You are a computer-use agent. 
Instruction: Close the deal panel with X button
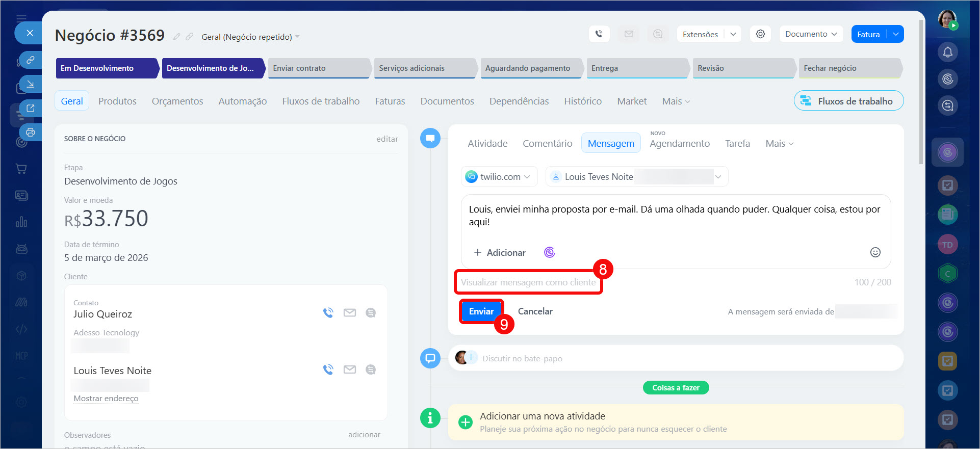(x=30, y=33)
